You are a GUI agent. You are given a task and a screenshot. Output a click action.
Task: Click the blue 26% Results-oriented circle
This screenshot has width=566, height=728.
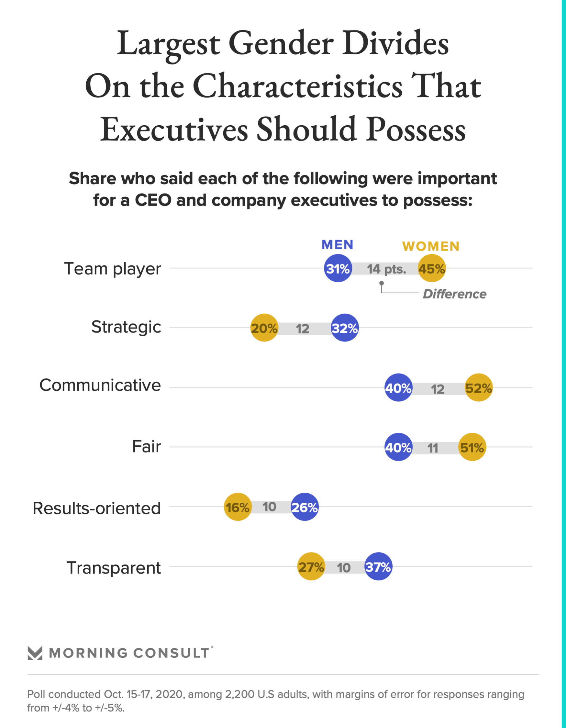click(x=305, y=507)
